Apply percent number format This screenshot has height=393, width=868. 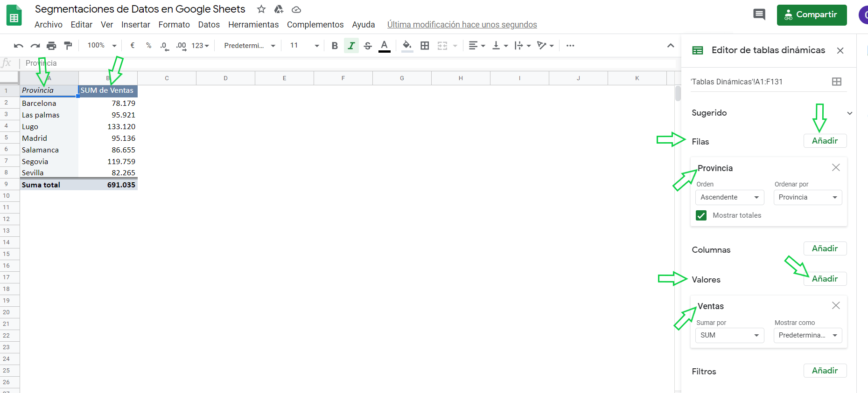149,46
